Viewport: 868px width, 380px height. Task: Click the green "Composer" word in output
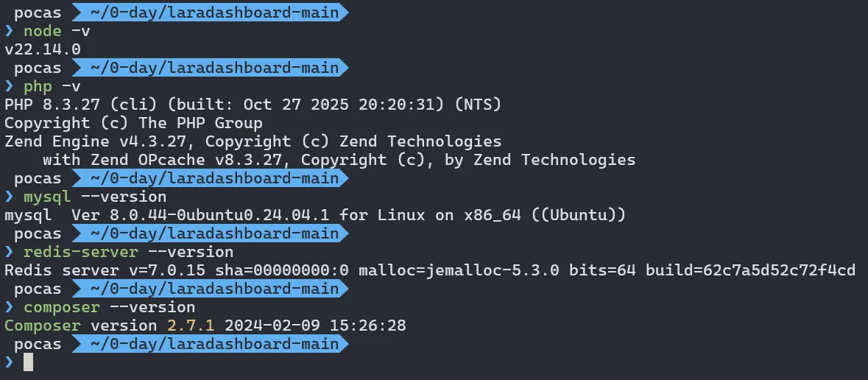pos(43,326)
